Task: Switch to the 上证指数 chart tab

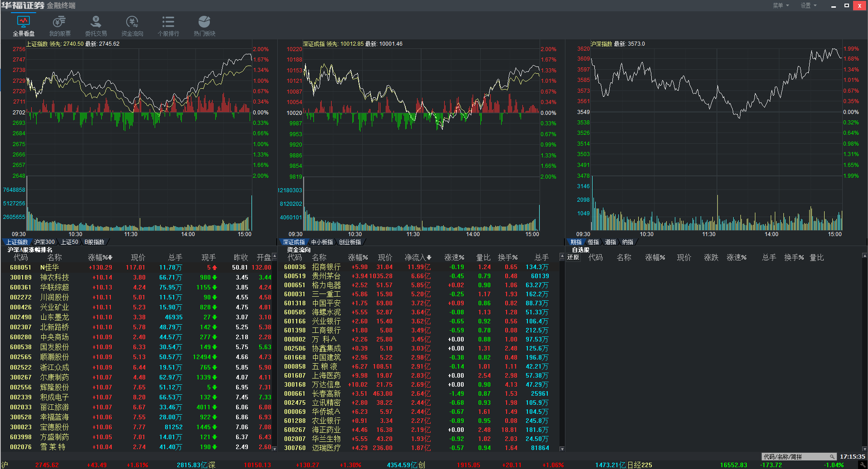Action: (17, 242)
